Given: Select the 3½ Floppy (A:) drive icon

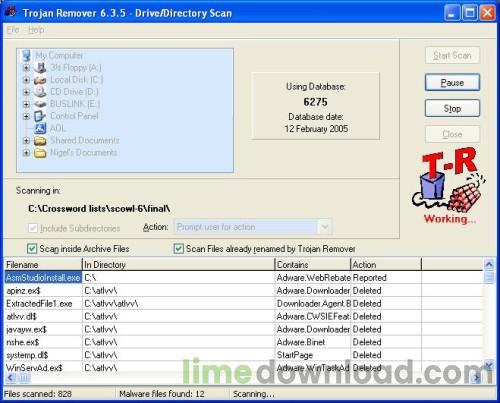Looking at the screenshot, I should click(40, 68).
